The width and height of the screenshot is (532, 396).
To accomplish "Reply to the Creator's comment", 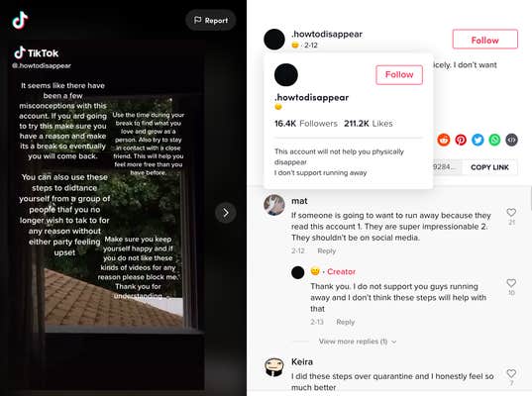I will pyautogui.click(x=346, y=322).
